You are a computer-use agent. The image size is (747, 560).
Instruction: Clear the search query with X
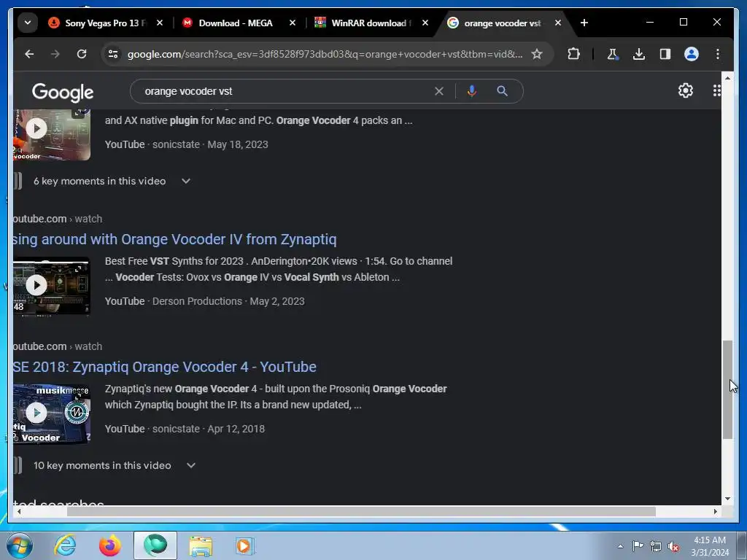point(438,91)
